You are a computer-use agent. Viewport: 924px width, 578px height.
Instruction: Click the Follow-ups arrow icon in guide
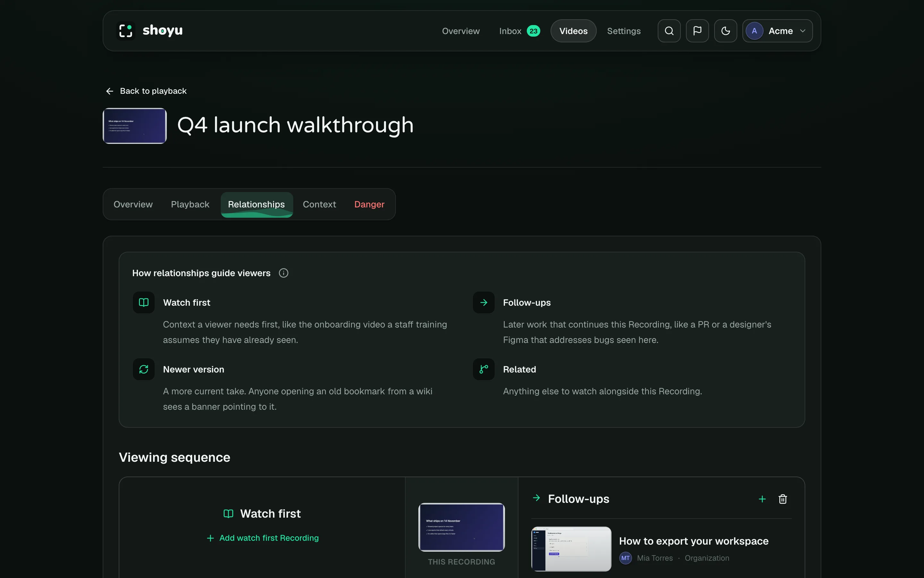coord(483,302)
